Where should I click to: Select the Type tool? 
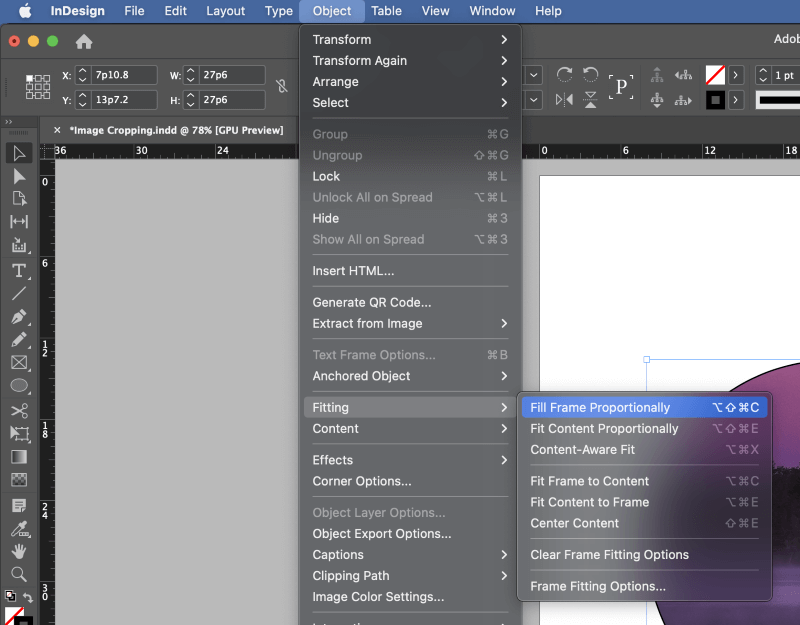19,270
